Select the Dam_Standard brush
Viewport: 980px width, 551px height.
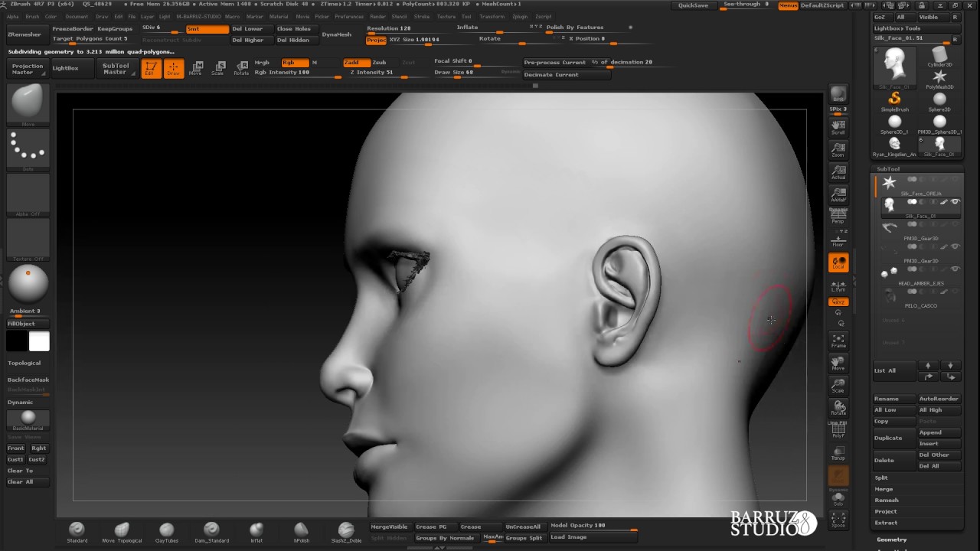[x=211, y=533]
